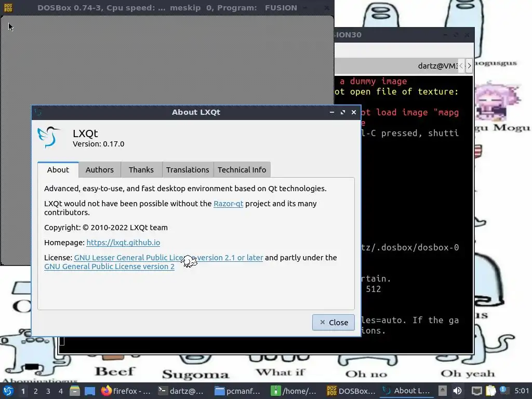Open the clipboard manager tray icon
This screenshot has height=399, width=532.
490,391
